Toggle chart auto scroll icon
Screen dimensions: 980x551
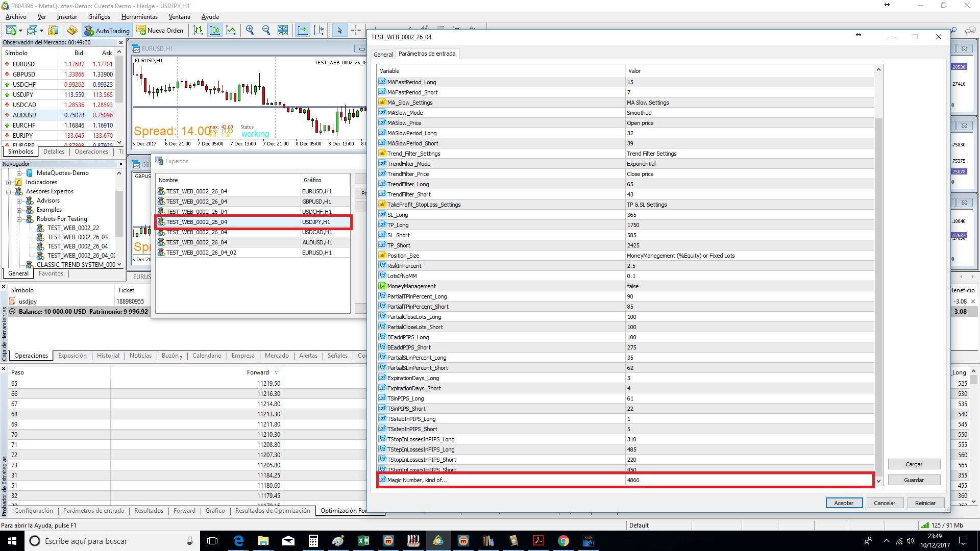[303, 31]
